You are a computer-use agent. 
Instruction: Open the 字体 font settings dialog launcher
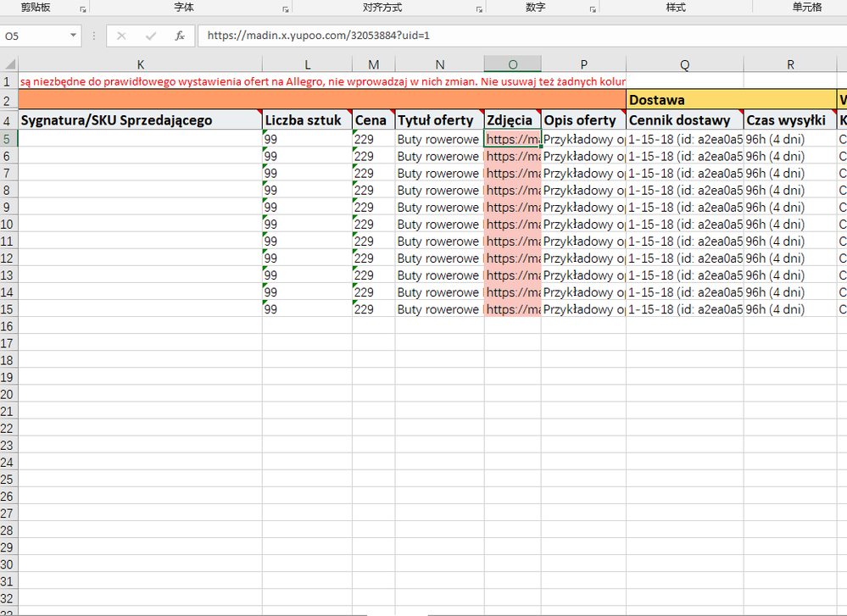[284, 8]
